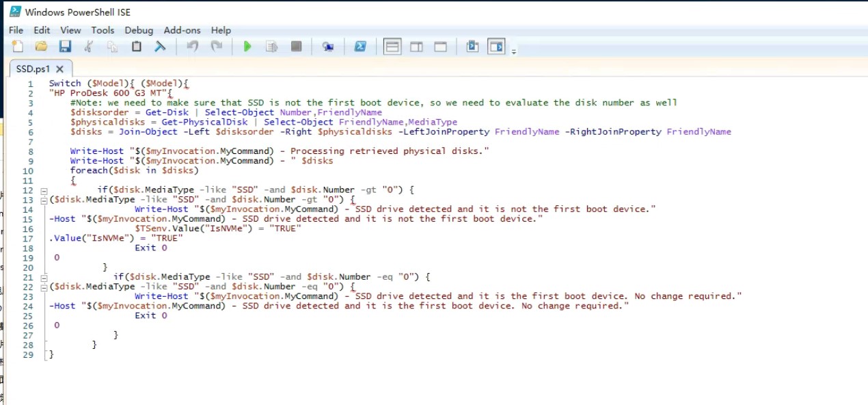Click the Start PowerShell.exe icon

point(360,47)
